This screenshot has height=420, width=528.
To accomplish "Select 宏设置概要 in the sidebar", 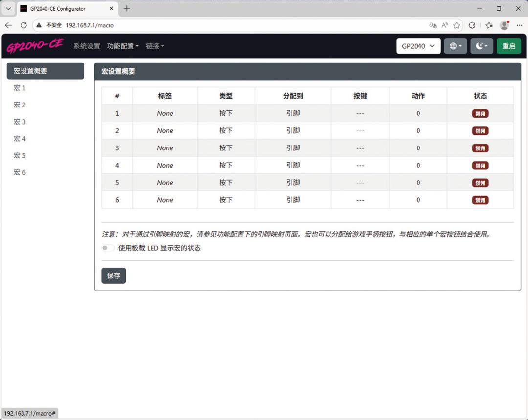I will point(45,71).
